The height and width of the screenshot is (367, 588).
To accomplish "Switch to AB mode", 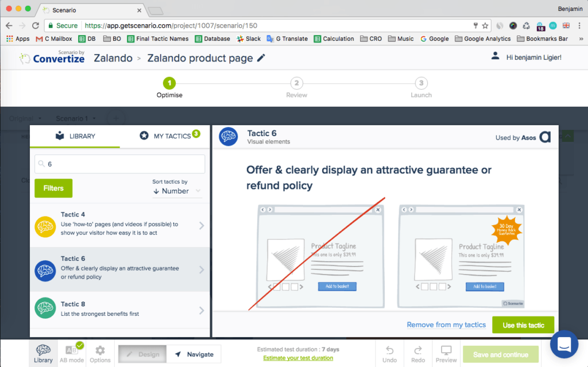I will [x=72, y=353].
